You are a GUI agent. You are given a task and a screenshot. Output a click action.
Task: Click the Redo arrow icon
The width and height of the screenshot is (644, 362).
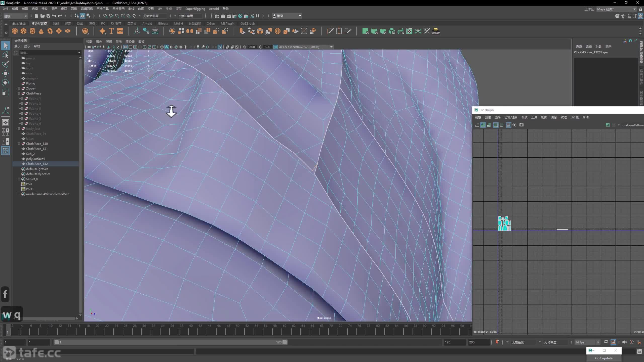[x=60, y=16]
